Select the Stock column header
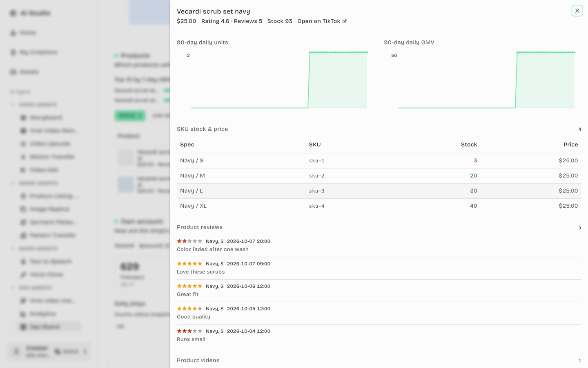This screenshot has height=368, width=588. pos(469,145)
